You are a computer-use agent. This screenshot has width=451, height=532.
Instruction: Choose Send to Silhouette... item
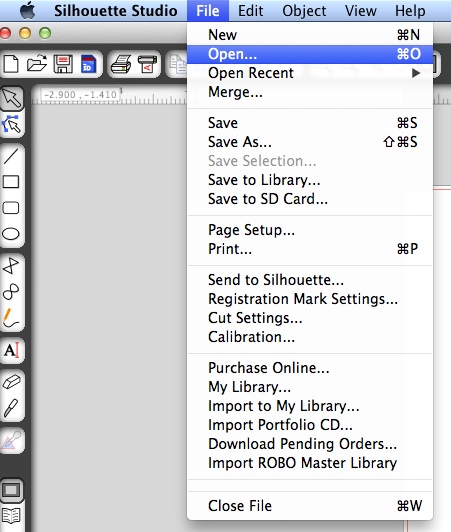coord(310,280)
